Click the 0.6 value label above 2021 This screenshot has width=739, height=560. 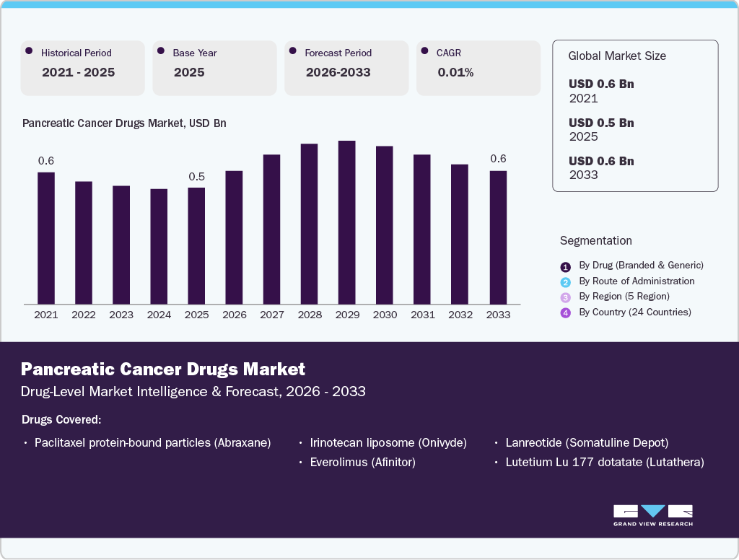(46, 161)
